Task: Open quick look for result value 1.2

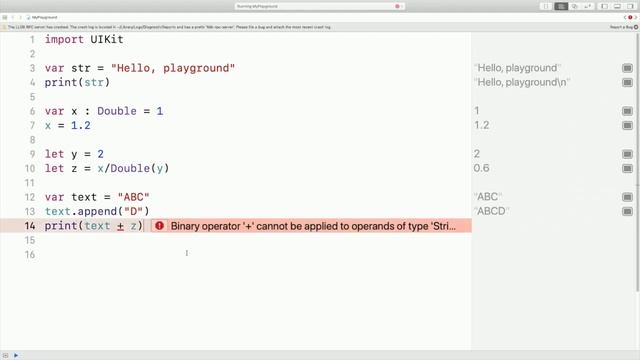Action: tap(627, 125)
